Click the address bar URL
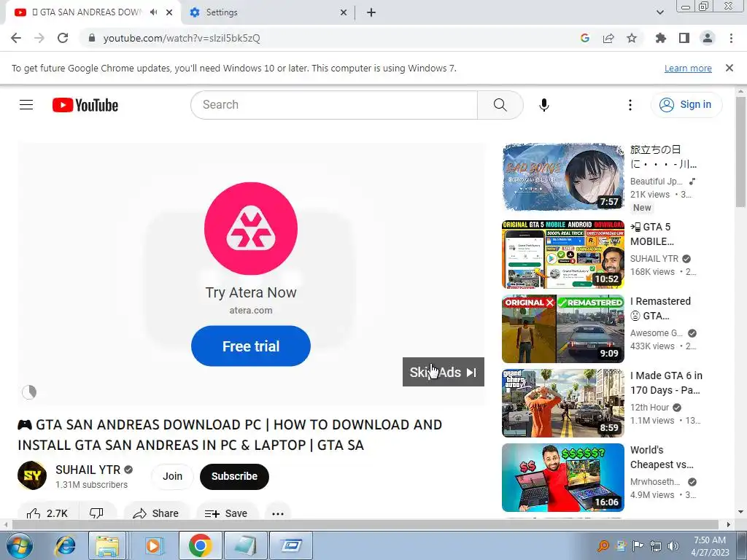The image size is (747, 560). [x=182, y=38]
